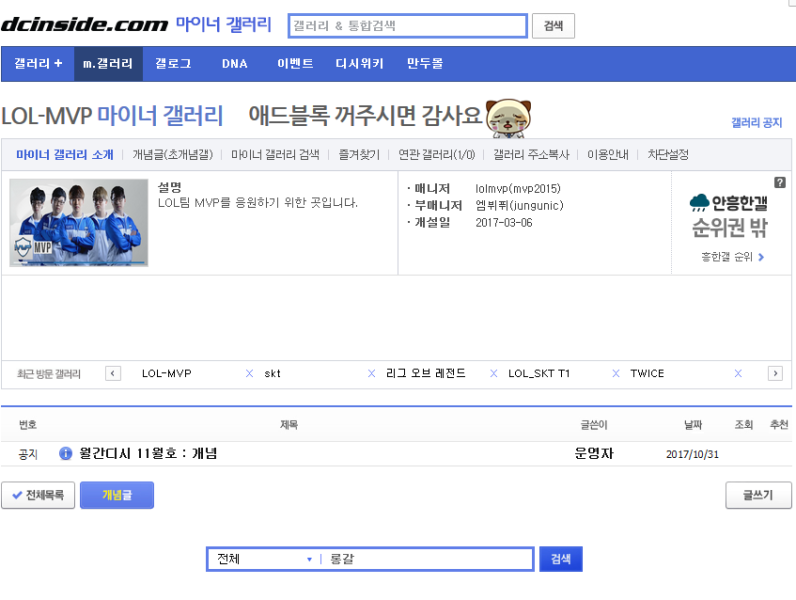This screenshot has height=600, width=796.
Task: Remove TWICE from recent galleries
Action: click(x=738, y=374)
